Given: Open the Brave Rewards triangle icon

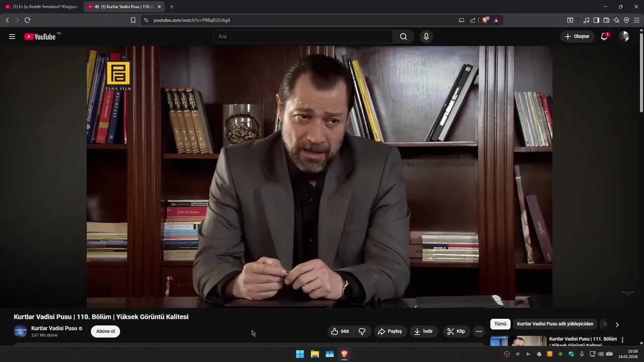Looking at the screenshot, I should pos(496,20).
